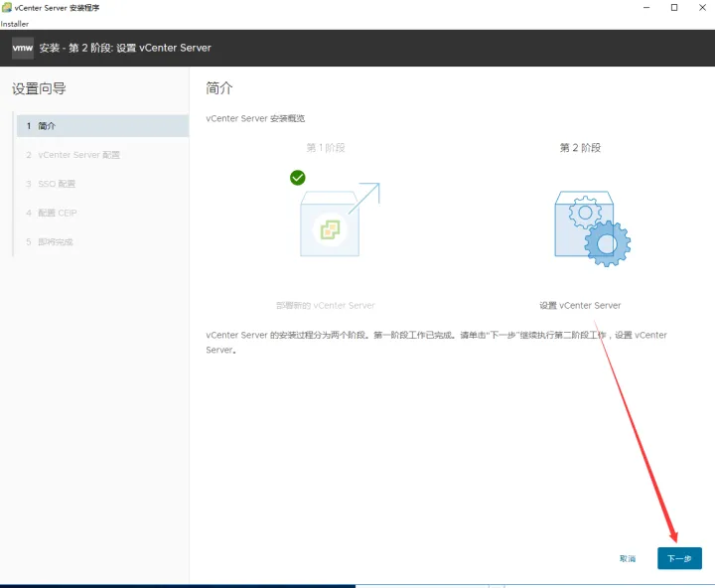715x588 pixels.
Task: Click the 取消 (Cancel) button
Action: click(628, 559)
